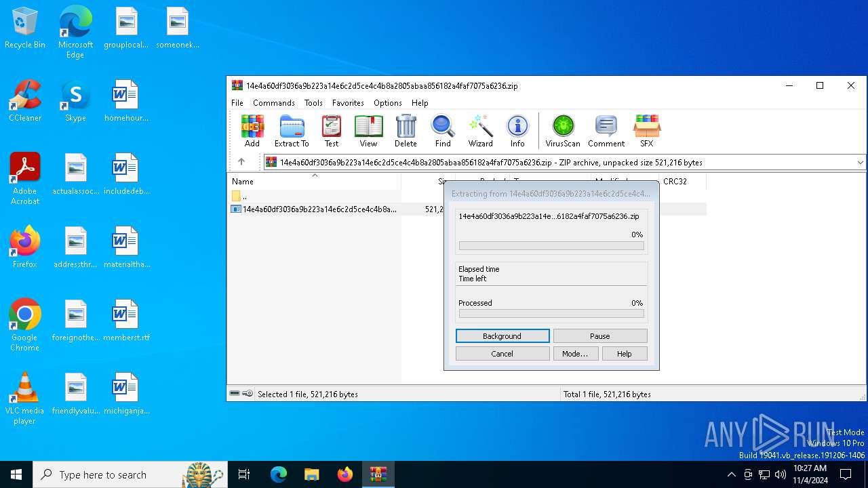Click the key icon in status bar
The height and width of the screenshot is (488, 868).
tap(248, 394)
